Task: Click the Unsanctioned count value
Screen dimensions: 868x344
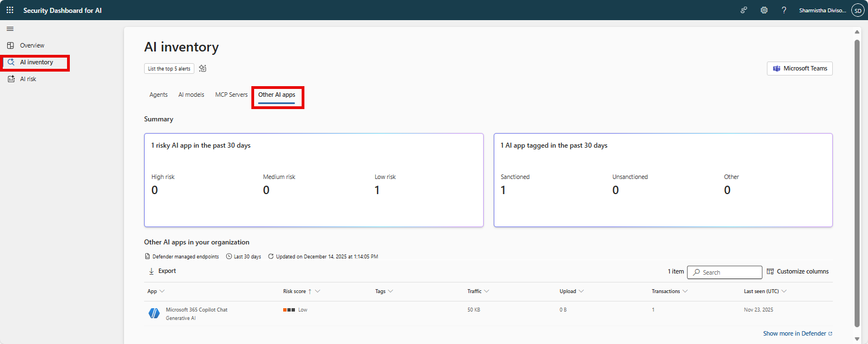Action: click(x=616, y=190)
